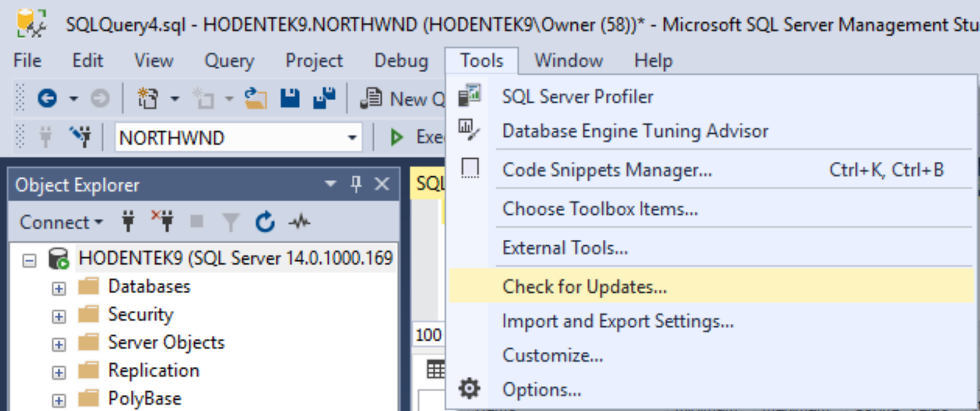Select External Tools menu entry
980x411 pixels.
(x=711, y=248)
